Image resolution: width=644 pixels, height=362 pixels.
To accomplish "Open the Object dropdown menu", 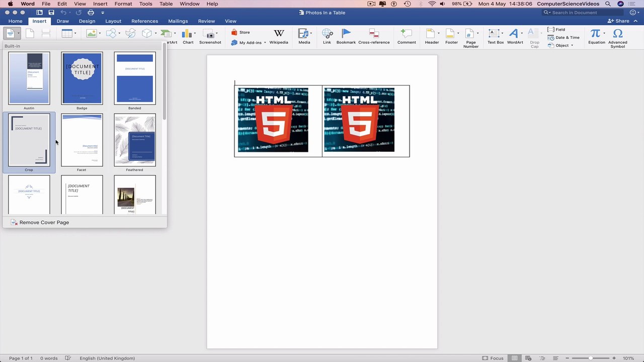I will [572, 46].
